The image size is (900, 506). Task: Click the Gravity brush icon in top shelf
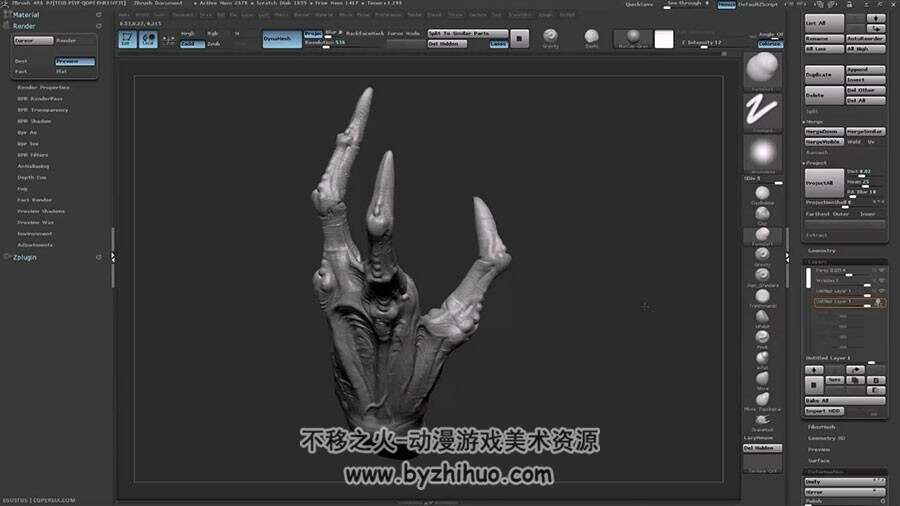pos(550,37)
